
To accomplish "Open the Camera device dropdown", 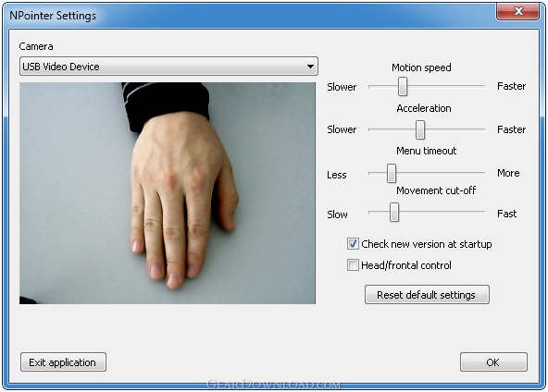I will pyautogui.click(x=168, y=67).
